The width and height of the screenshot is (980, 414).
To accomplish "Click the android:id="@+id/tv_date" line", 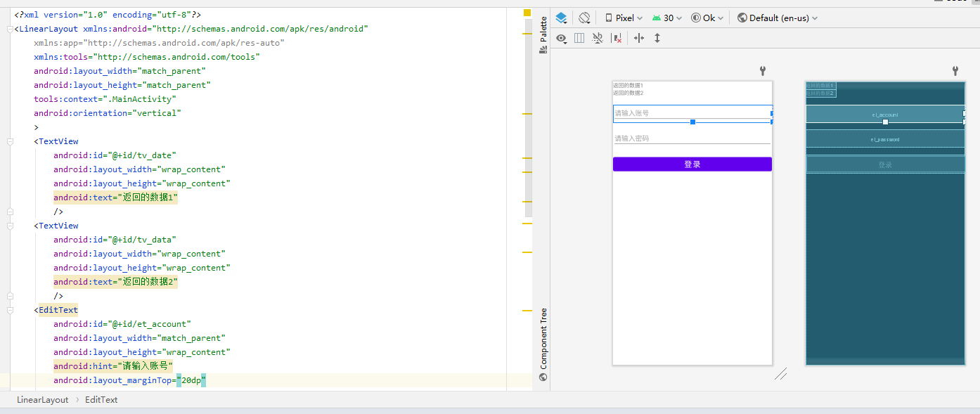I will click(x=115, y=155).
